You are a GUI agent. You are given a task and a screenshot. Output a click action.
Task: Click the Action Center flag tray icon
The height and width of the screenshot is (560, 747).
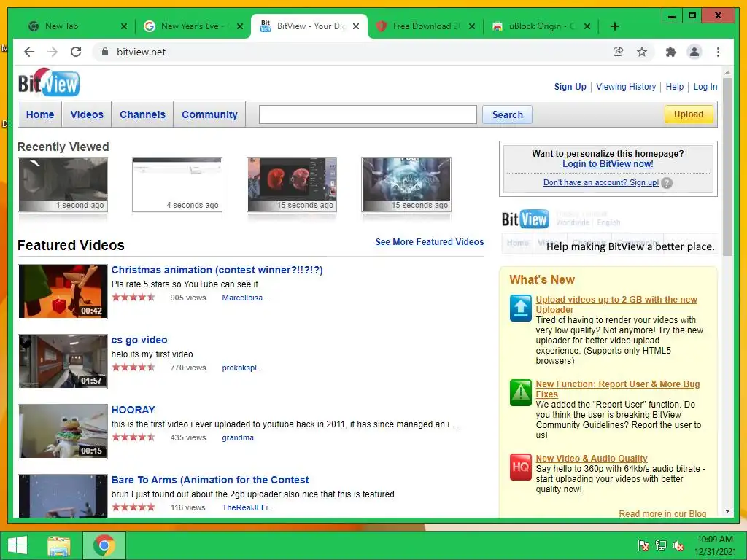pyautogui.click(x=643, y=545)
